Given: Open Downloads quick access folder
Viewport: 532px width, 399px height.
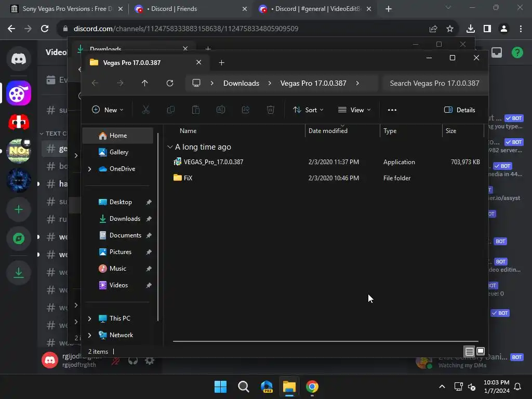Looking at the screenshot, I should point(118,219).
